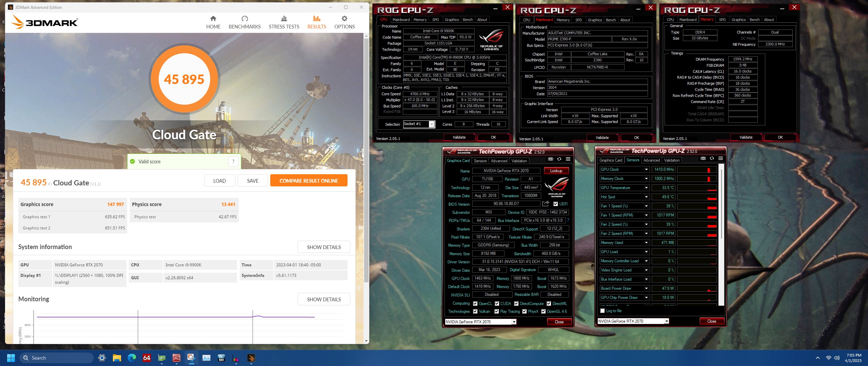Take screenshot in GPU-Z Sensors window

tap(703, 158)
